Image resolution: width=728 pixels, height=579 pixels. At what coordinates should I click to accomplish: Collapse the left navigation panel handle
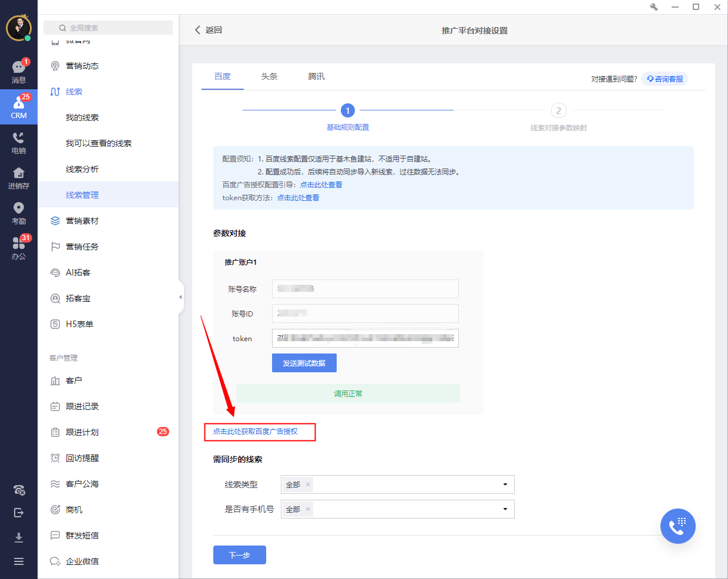click(180, 297)
